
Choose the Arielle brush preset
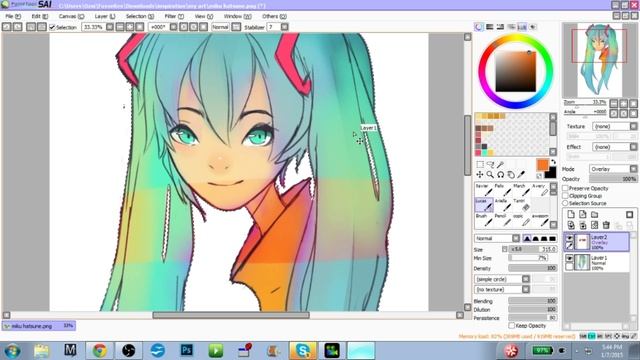(x=502, y=205)
